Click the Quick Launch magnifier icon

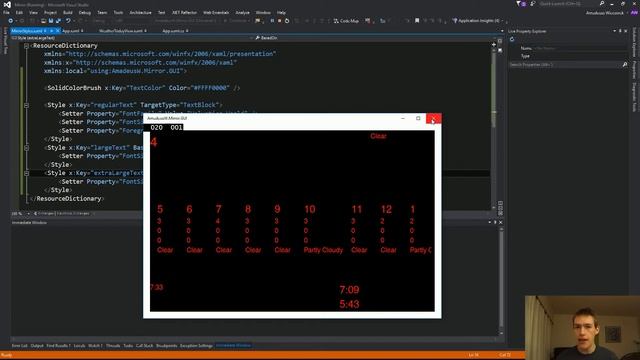tap(602, 4)
